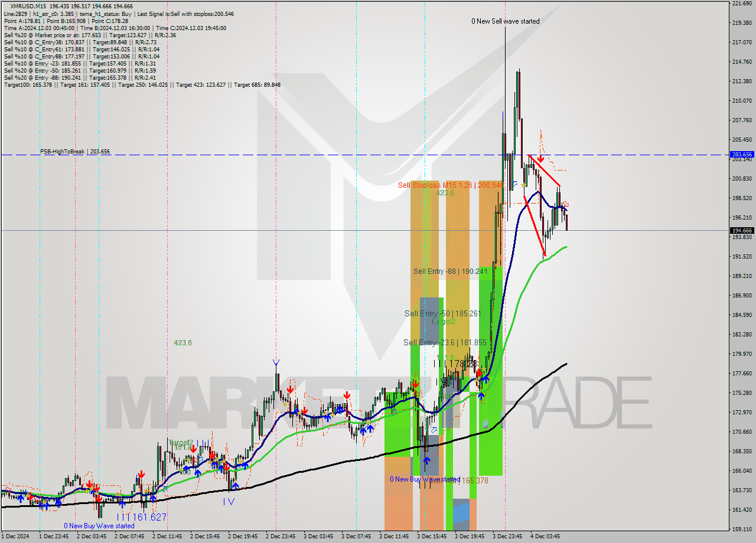The width and height of the screenshot is (756, 543).
Task: Click the 189.210 price axis value
Action: [742, 276]
